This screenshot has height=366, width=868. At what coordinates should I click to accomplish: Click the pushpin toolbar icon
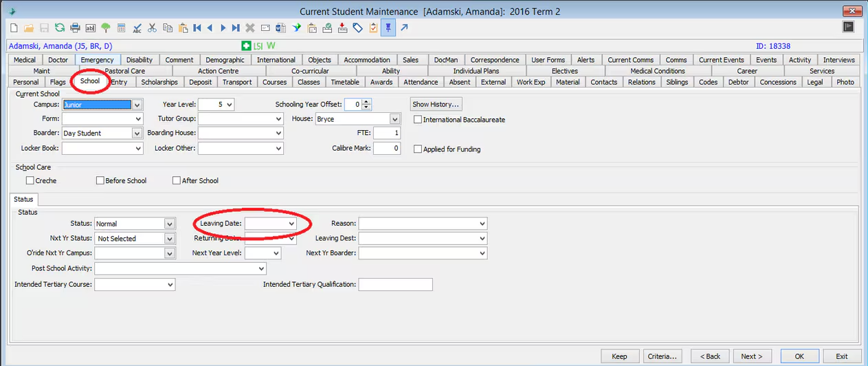(x=388, y=28)
